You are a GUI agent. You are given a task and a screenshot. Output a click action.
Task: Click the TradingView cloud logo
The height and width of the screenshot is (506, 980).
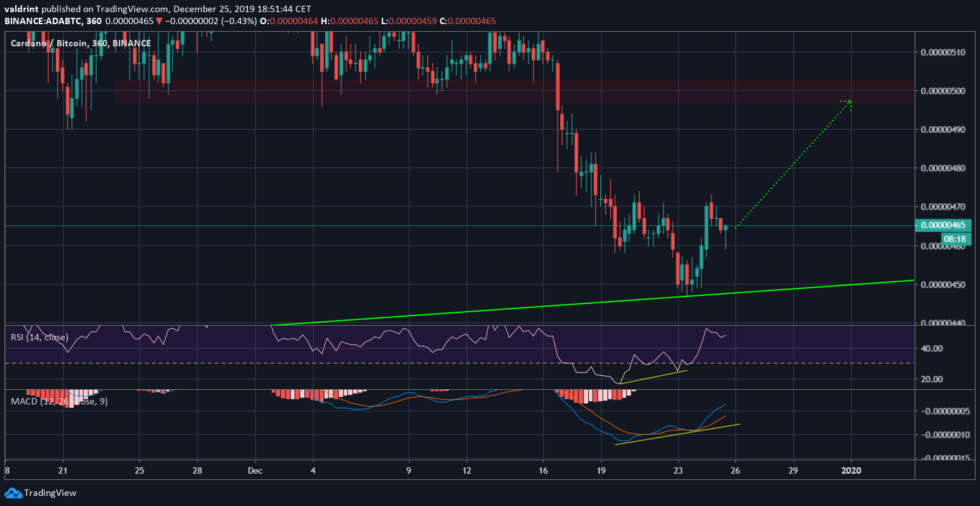pos(14,493)
